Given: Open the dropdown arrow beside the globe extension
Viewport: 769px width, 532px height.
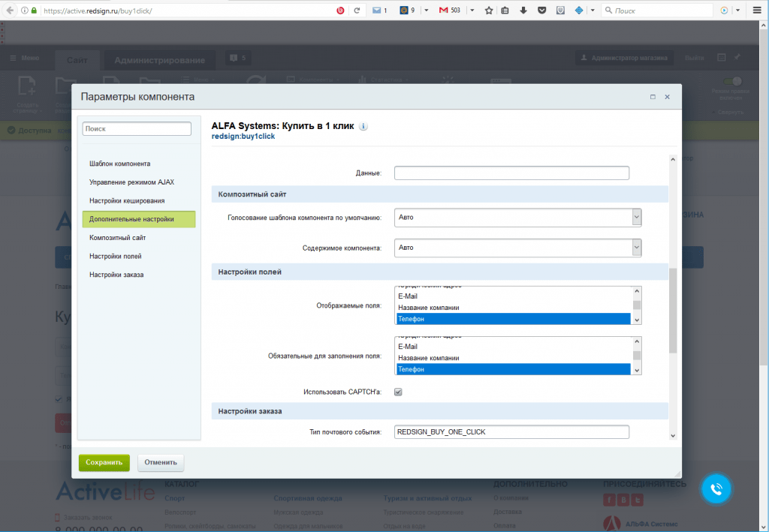Looking at the screenshot, I should click(x=593, y=11).
